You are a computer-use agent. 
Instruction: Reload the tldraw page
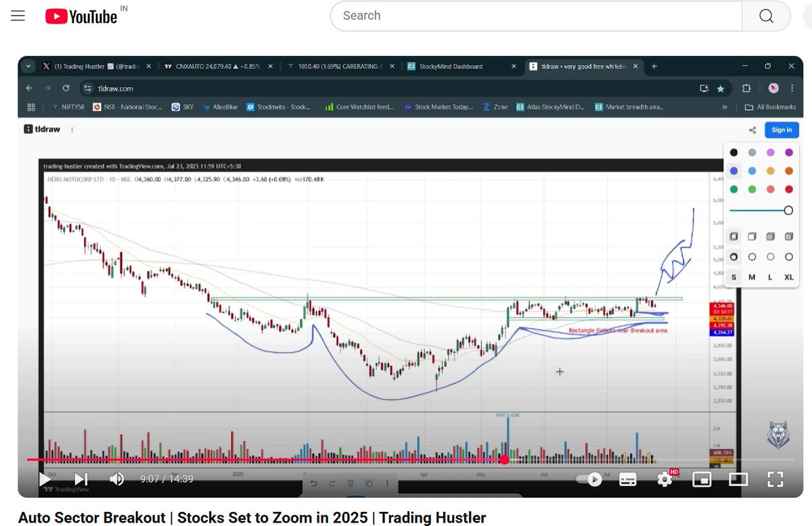click(x=66, y=89)
